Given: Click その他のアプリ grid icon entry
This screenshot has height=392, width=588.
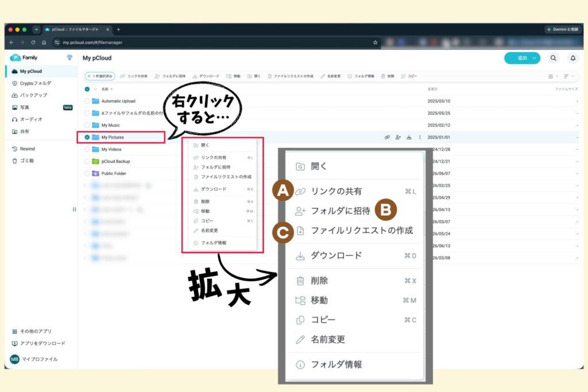Looking at the screenshot, I should click(x=32, y=331).
